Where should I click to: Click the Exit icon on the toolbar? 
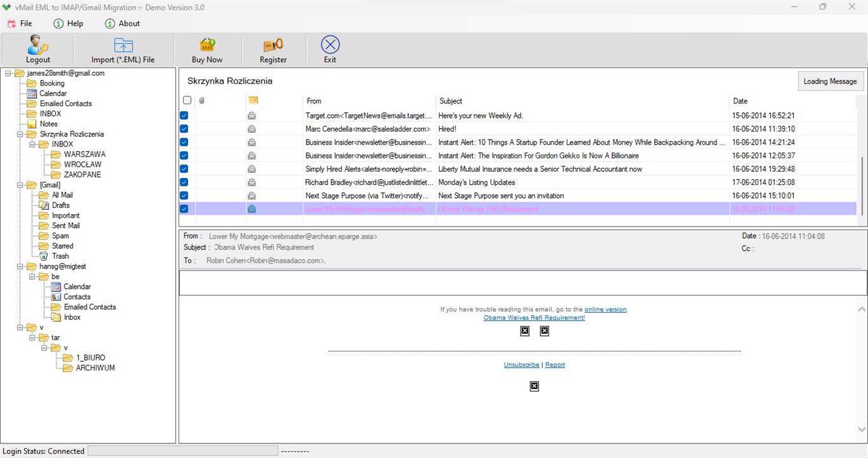[329, 43]
